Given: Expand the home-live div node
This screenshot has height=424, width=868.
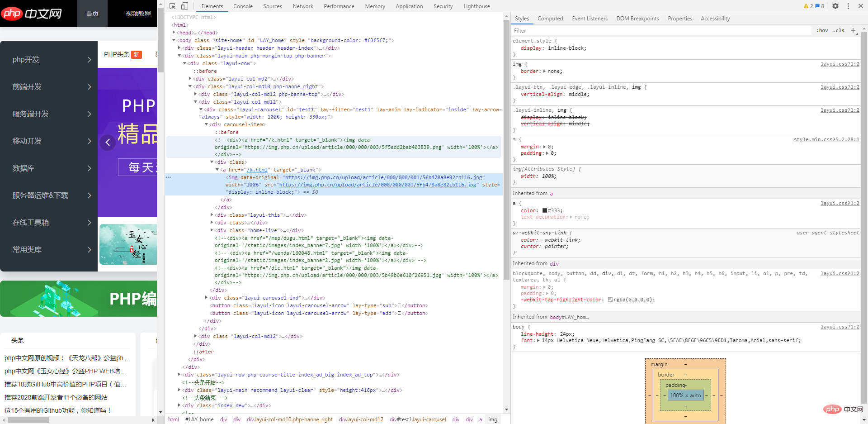Looking at the screenshot, I should click(x=212, y=230).
